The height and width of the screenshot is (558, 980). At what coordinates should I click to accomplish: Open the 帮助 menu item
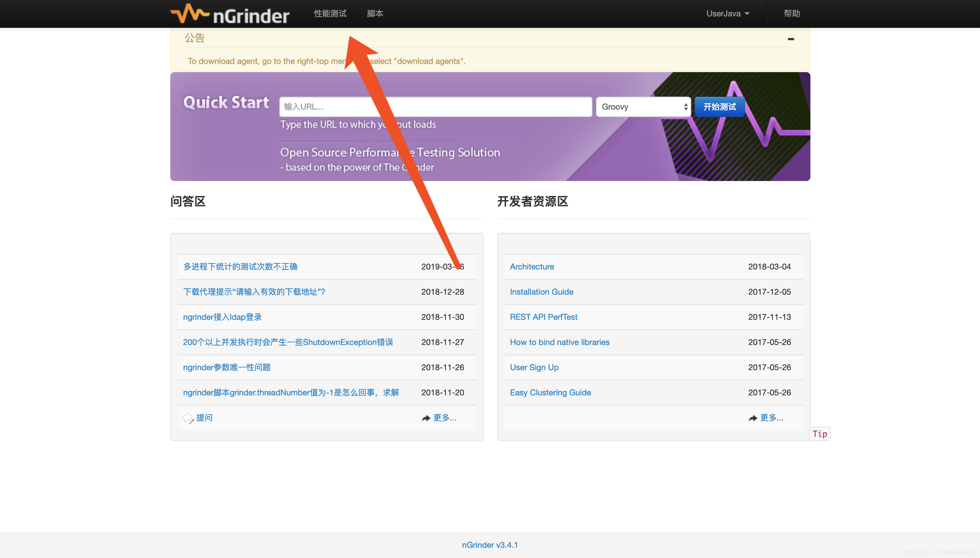coord(791,14)
